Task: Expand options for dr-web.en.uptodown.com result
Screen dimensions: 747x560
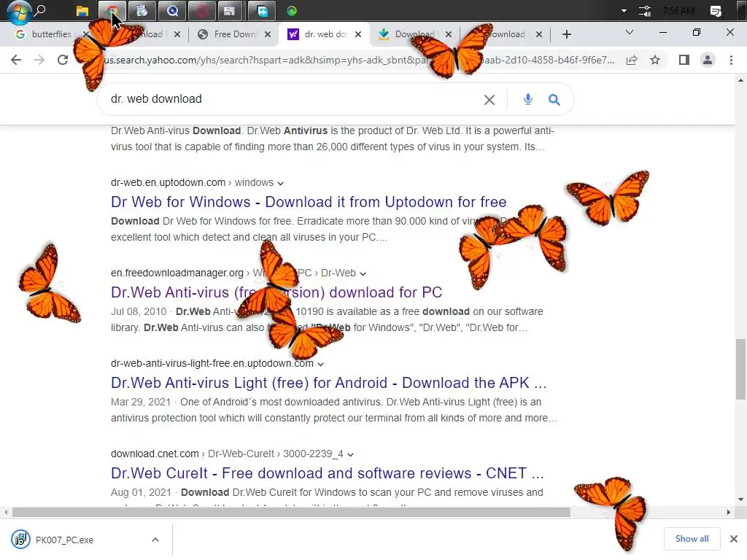Action: pyautogui.click(x=281, y=183)
